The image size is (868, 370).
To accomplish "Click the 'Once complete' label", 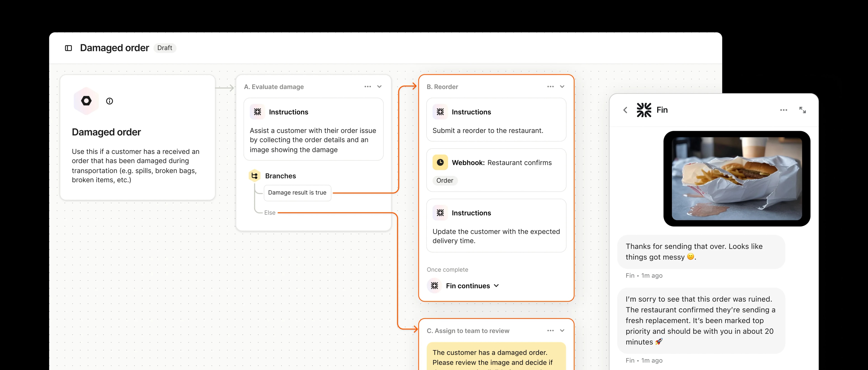I will [447, 270].
